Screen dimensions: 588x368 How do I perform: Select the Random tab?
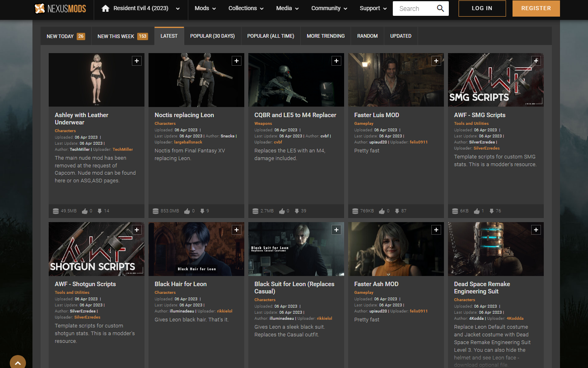(368, 36)
